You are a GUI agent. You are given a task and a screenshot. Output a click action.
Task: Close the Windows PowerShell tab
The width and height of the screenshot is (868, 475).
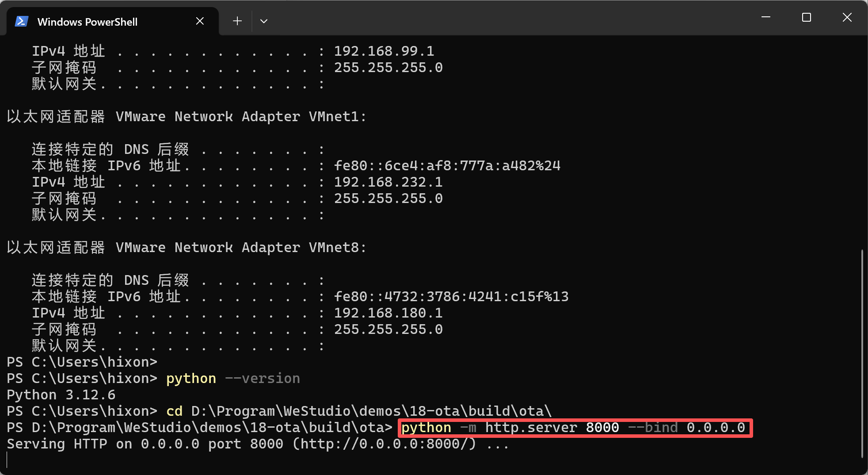pyautogui.click(x=200, y=21)
